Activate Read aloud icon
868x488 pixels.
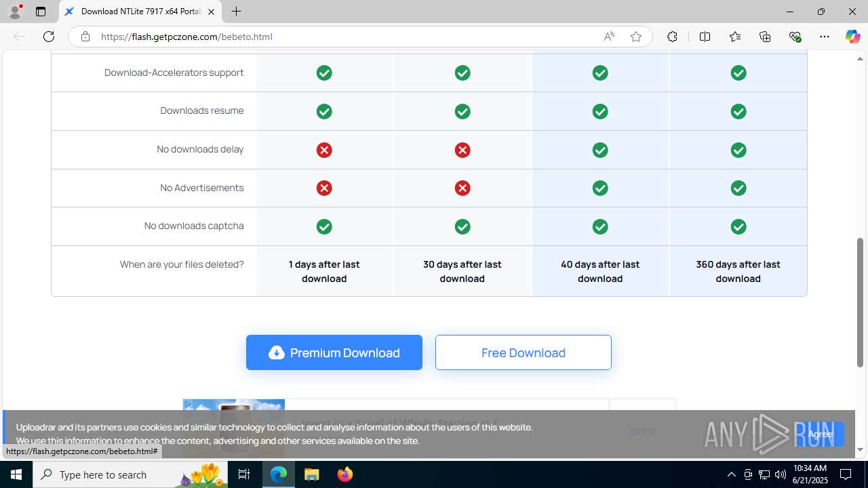609,37
